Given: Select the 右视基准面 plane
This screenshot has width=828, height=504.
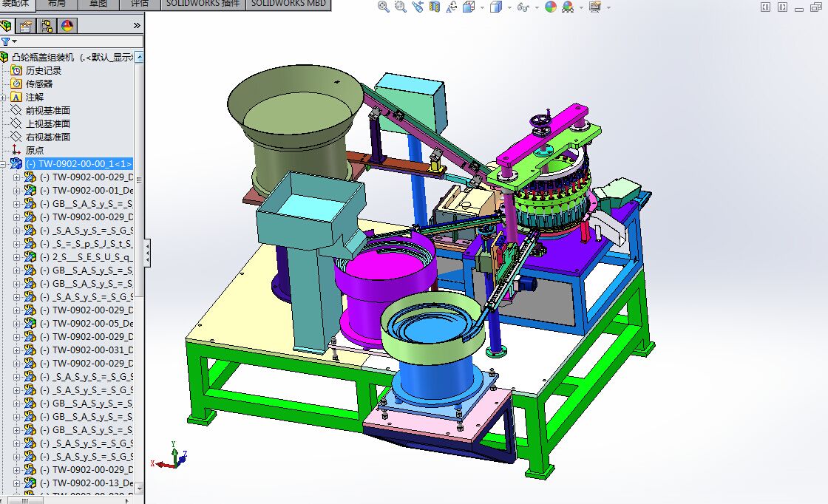Looking at the screenshot, I should [x=47, y=137].
